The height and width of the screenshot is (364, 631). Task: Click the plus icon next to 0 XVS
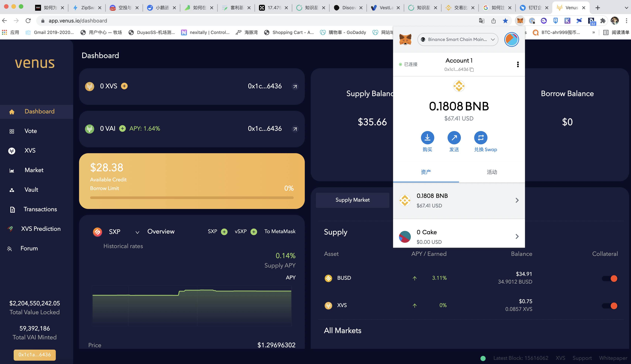pos(124,86)
